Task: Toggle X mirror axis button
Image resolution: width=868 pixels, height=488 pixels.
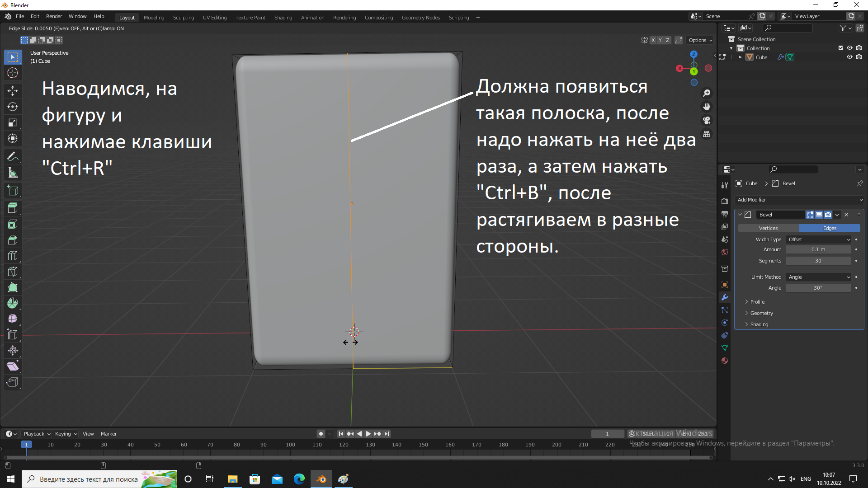Action: (653, 40)
